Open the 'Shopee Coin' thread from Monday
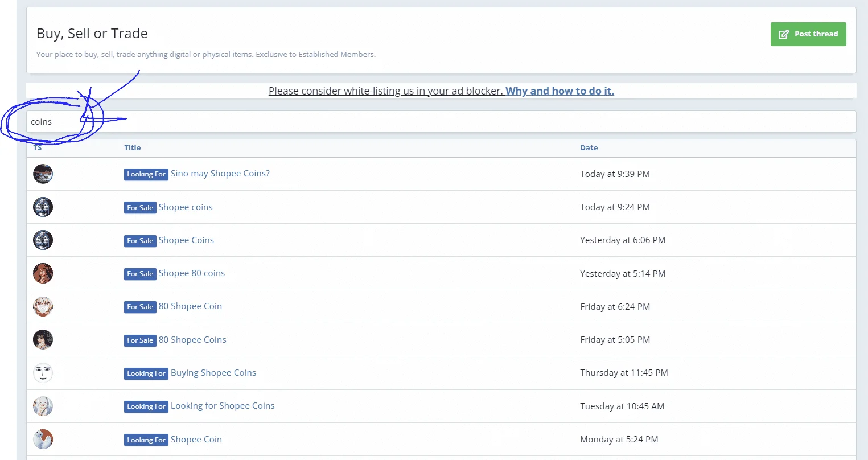This screenshot has height=460, width=868. [x=196, y=440]
